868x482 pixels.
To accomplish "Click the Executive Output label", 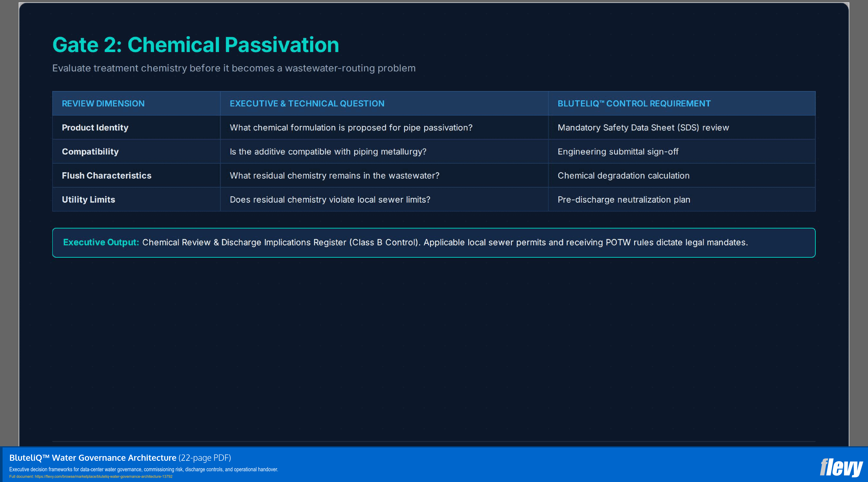I will click(101, 242).
